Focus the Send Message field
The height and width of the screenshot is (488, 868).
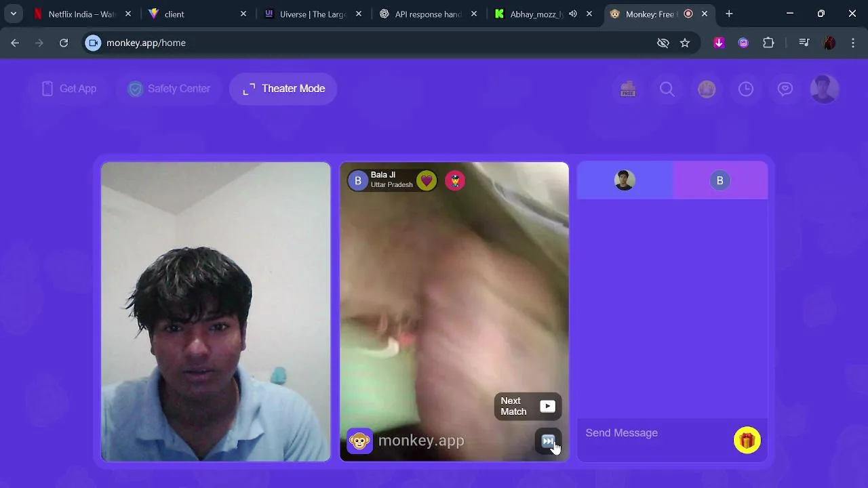(654, 433)
